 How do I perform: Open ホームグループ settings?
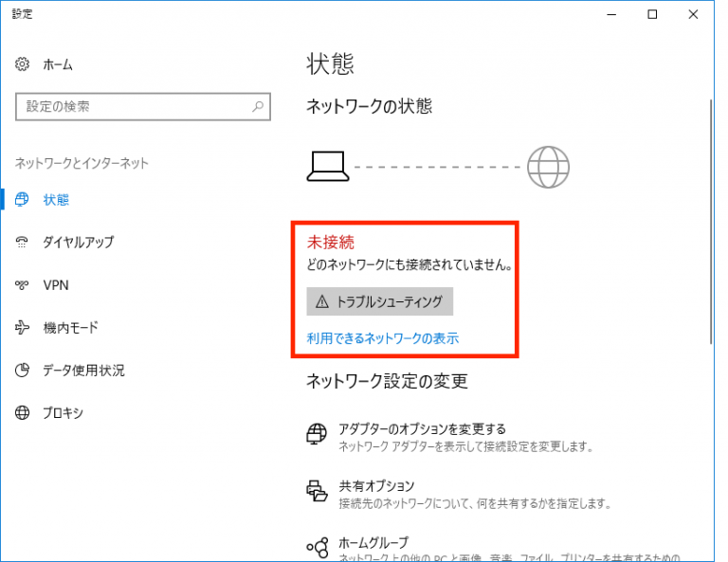373,542
